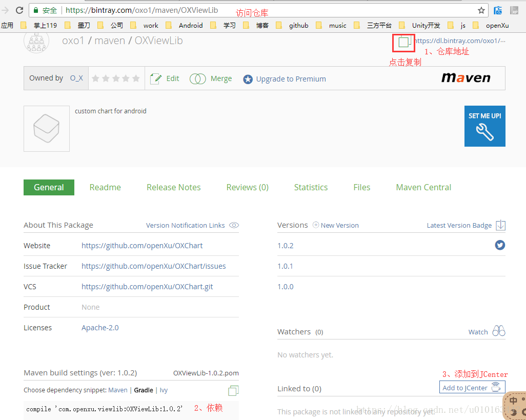Open the 博客 bookmarks folder
Viewport: 526px width, 420px height.
pyautogui.click(x=256, y=26)
